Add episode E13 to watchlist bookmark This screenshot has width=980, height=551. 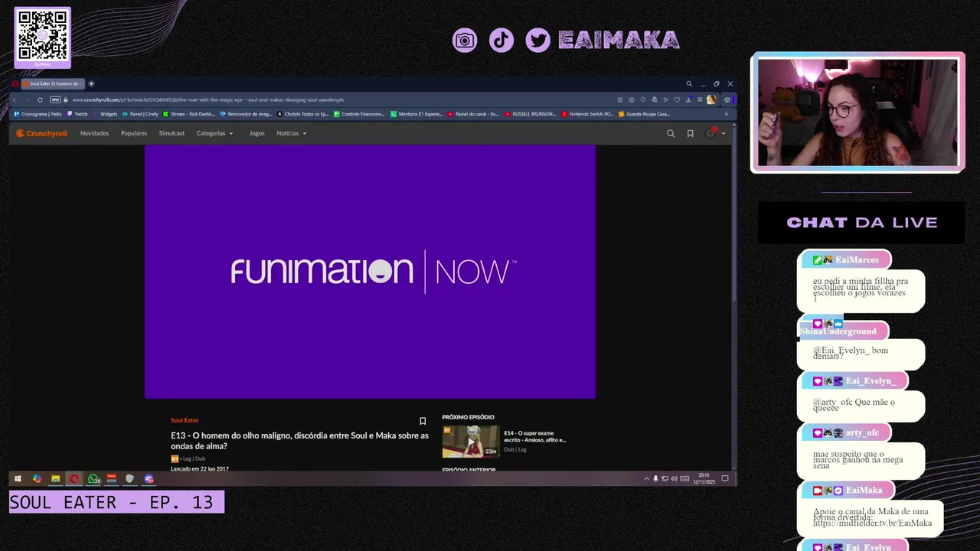pyautogui.click(x=423, y=421)
